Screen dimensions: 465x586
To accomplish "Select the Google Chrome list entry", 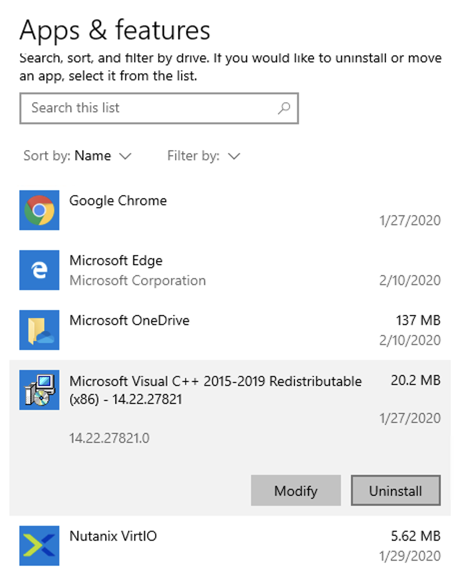I will click(230, 210).
